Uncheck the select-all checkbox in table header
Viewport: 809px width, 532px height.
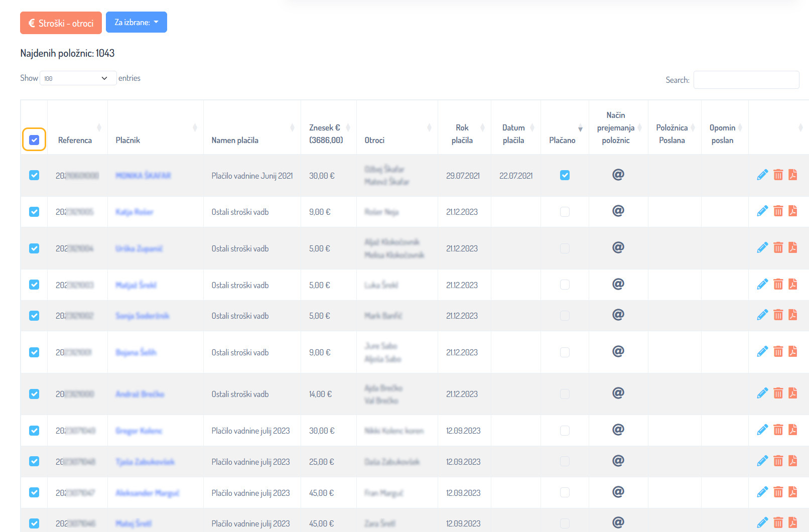click(x=34, y=140)
